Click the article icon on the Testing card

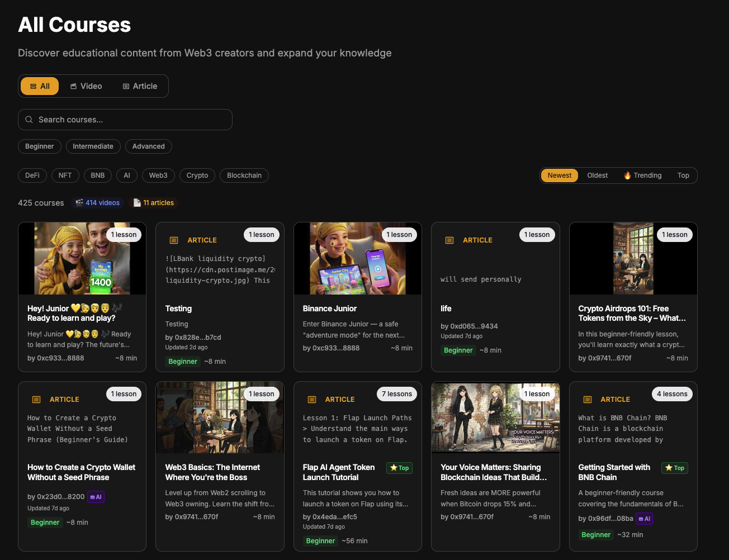(174, 240)
